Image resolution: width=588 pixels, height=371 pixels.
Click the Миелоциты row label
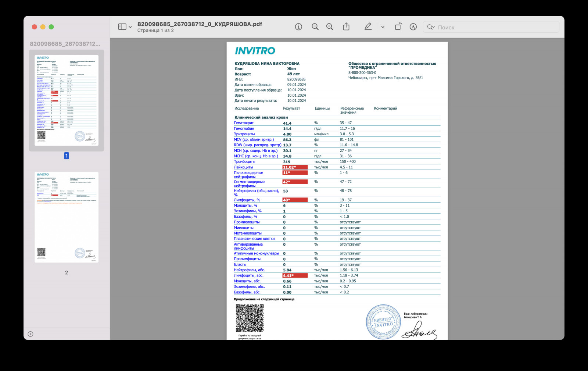244,228
